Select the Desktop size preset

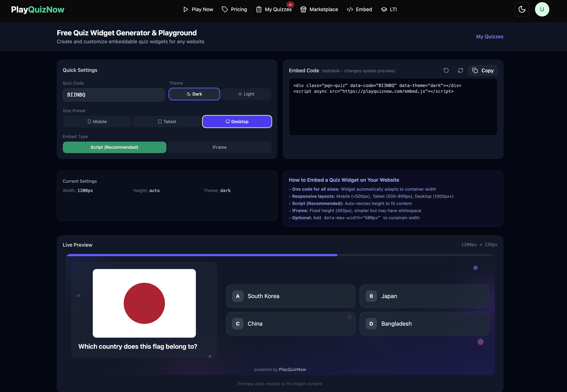(237, 121)
